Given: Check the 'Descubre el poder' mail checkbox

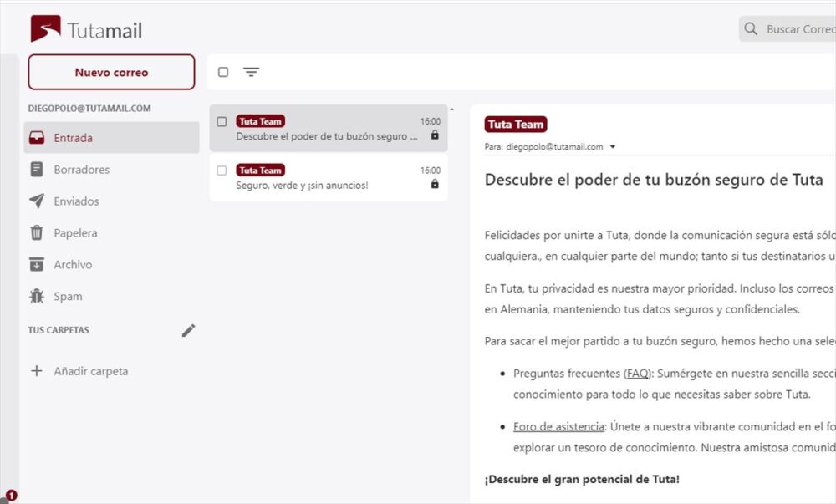Looking at the screenshot, I should point(222,121).
